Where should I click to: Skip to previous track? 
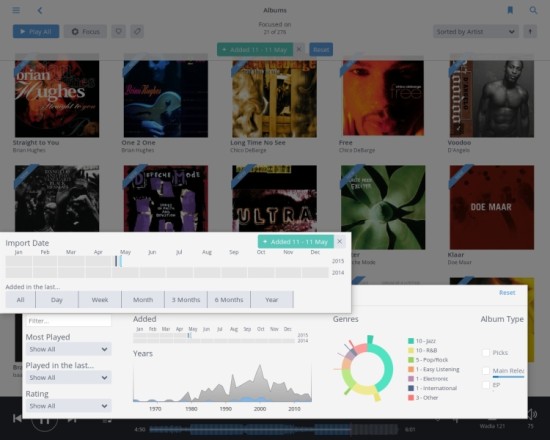[17, 418]
